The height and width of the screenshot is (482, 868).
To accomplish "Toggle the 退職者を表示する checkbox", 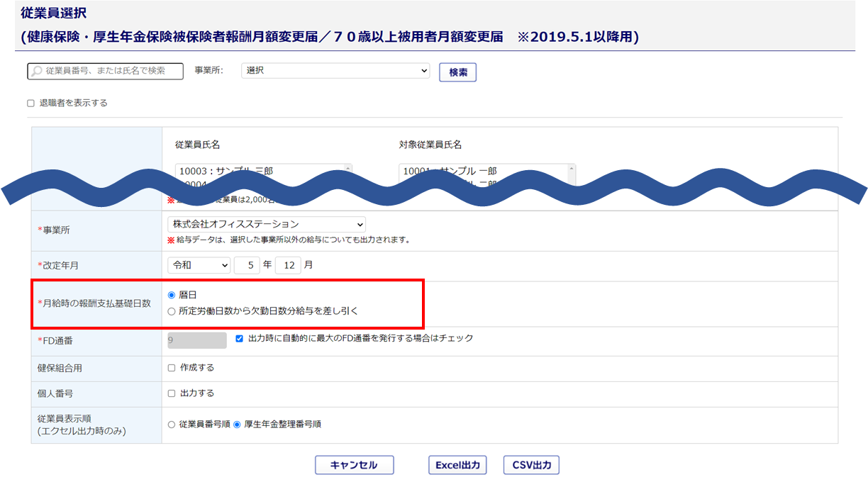I will click(x=30, y=103).
